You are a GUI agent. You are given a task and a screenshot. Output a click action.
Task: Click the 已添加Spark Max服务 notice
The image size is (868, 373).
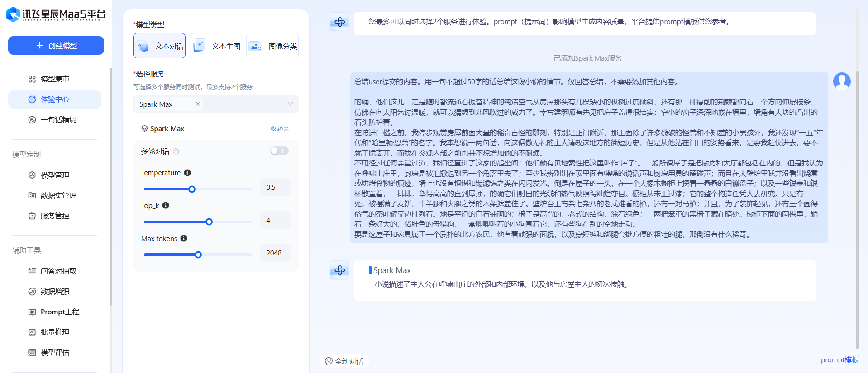587,58
